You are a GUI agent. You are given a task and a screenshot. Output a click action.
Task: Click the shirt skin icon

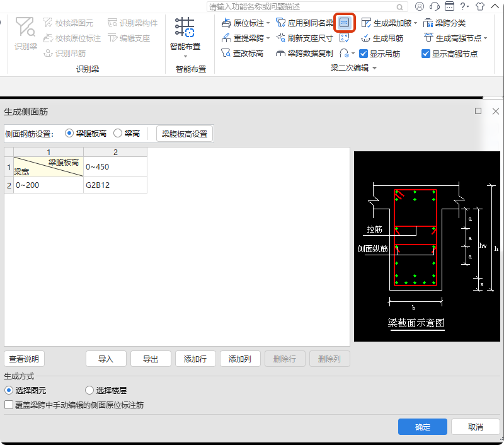480,6
